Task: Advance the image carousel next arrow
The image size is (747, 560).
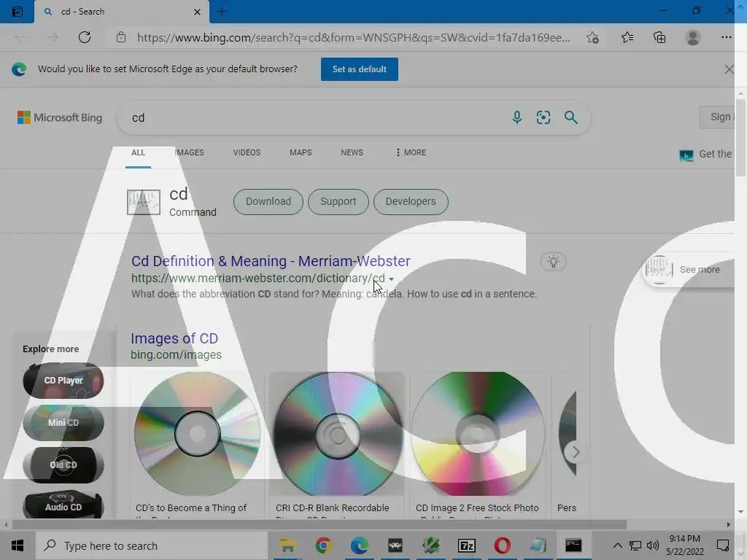Action: pos(576,452)
